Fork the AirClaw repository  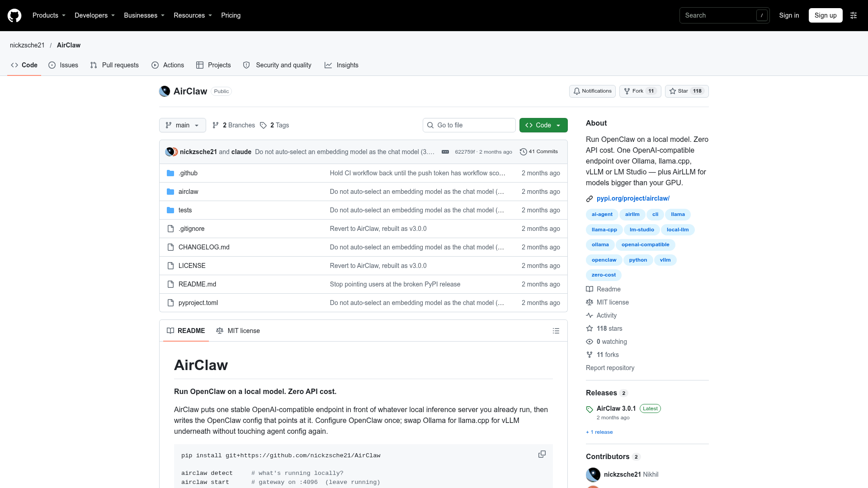[x=640, y=91]
